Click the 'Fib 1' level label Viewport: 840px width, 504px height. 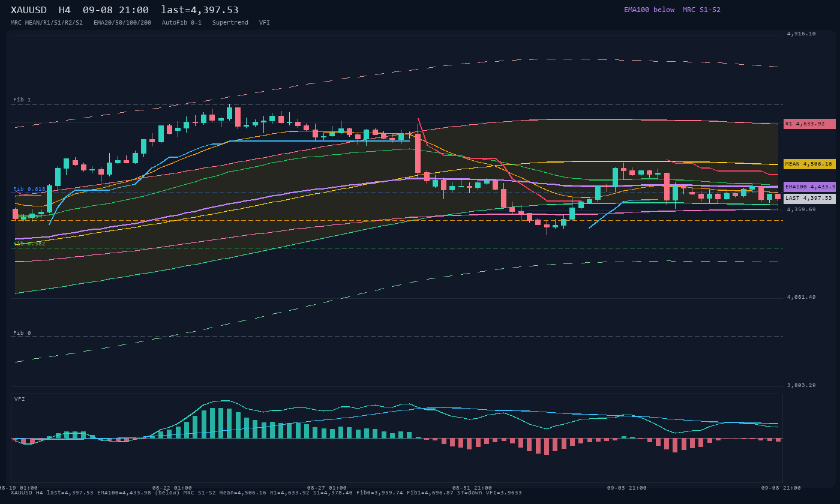(22, 100)
